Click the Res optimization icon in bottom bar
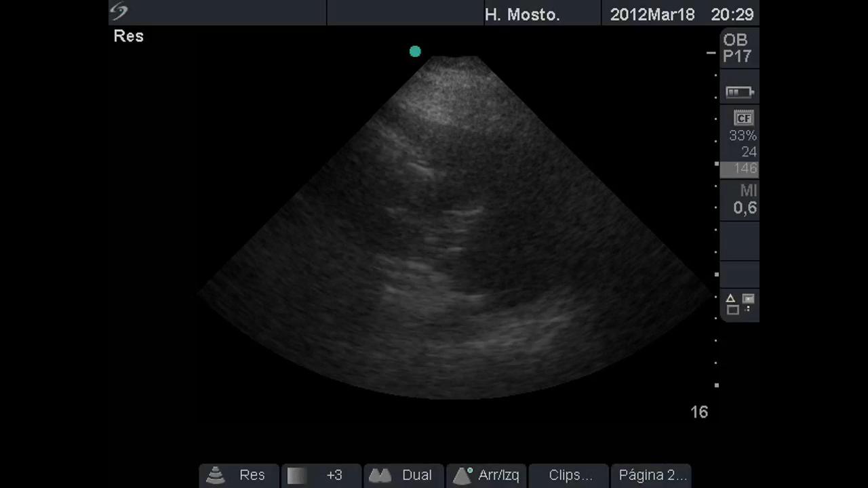Viewport: 868px width, 488px height. (x=216, y=475)
